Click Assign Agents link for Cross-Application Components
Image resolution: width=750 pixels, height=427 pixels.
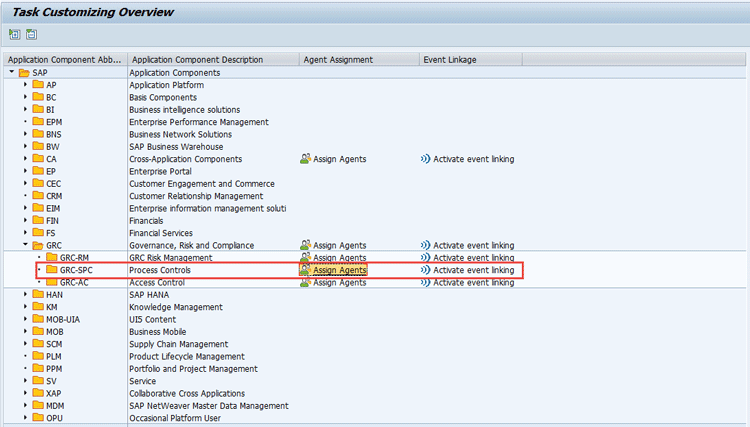coord(339,159)
